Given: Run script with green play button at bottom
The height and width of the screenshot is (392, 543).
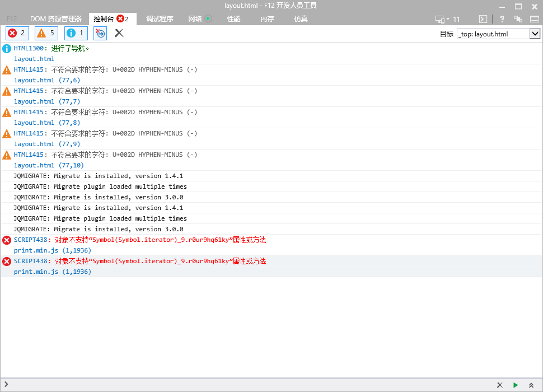Looking at the screenshot, I should [x=515, y=385].
